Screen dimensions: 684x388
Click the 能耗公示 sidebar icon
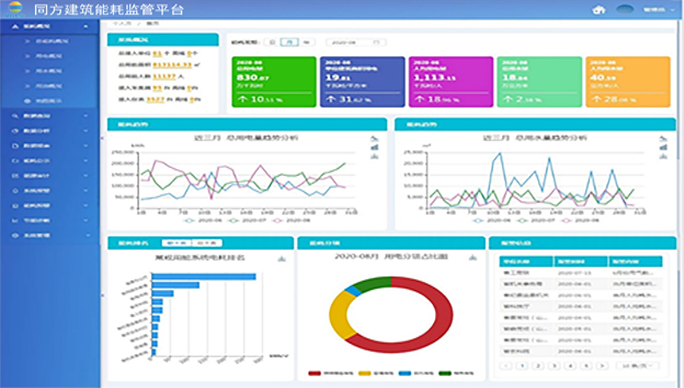click(x=15, y=161)
